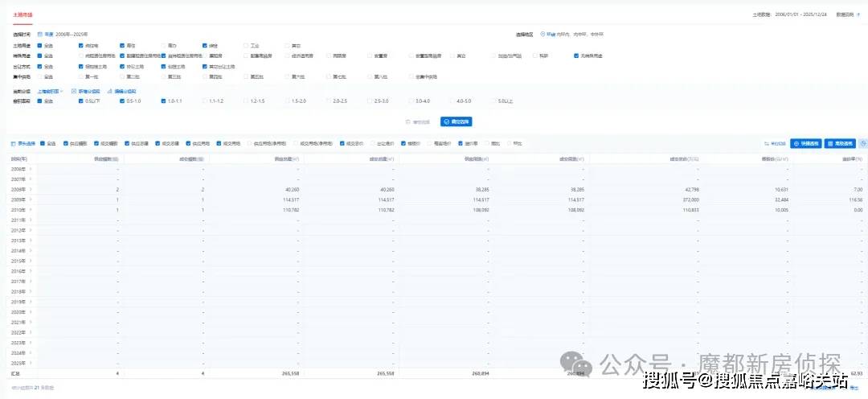The width and height of the screenshot is (868, 399).
Task: Open the 上海容积率 group dropdown
Action: pos(51,92)
